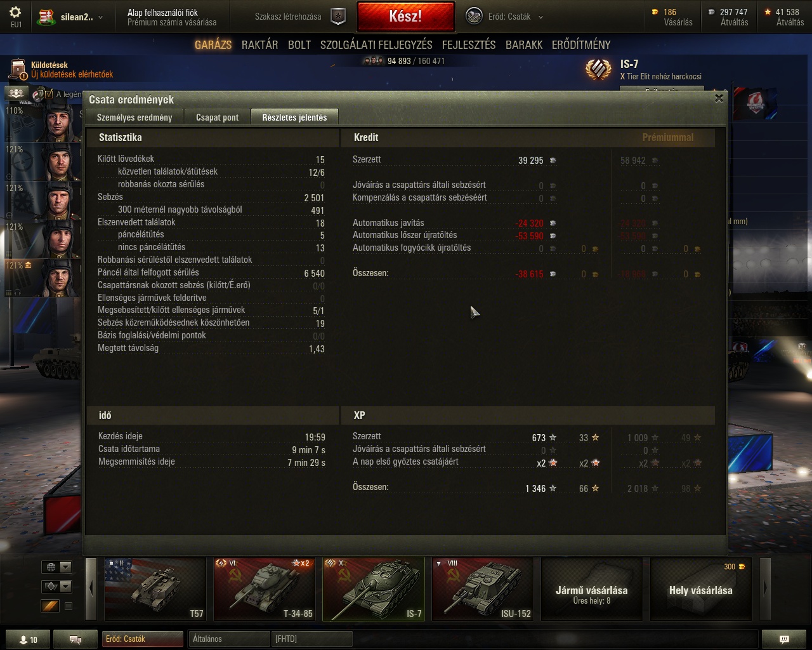Click the crew members icon above the portraits
812x650 pixels.
pos(16,94)
